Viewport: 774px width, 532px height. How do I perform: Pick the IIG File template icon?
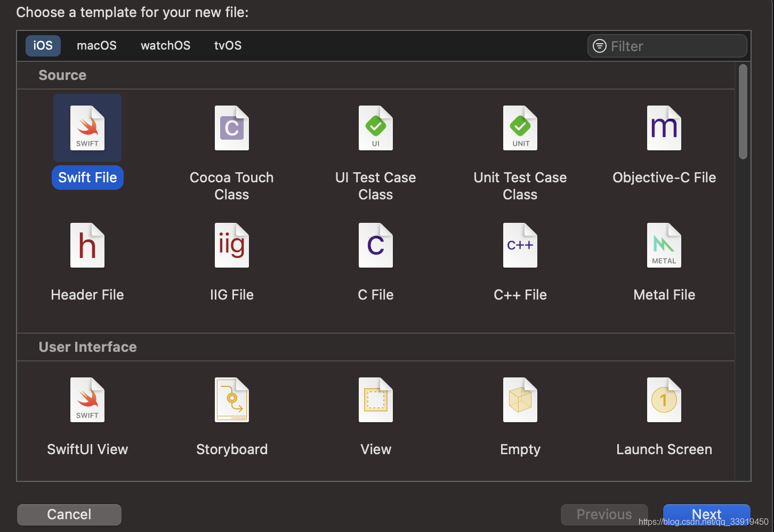(x=232, y=245)
